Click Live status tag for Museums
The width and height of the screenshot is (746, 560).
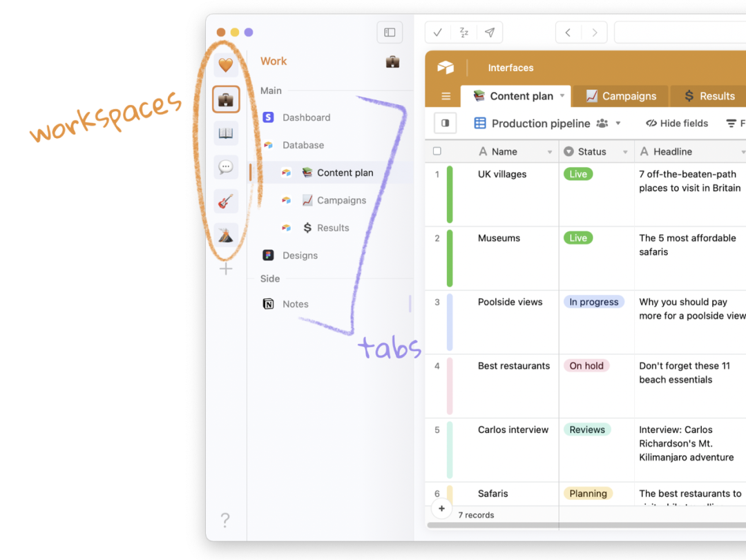tap(578, 238)
